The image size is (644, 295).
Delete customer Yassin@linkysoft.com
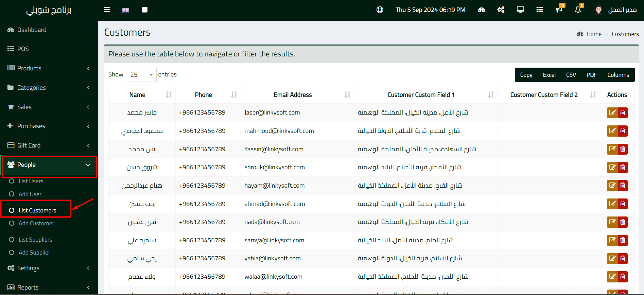(623, 149)
